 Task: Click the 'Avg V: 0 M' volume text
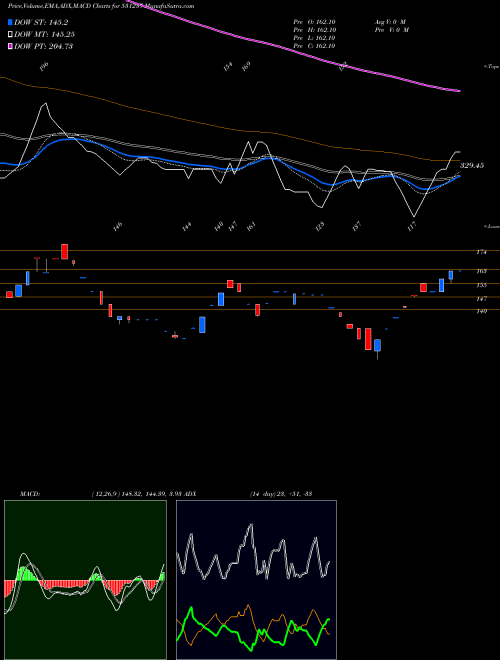tap(389, 22)
